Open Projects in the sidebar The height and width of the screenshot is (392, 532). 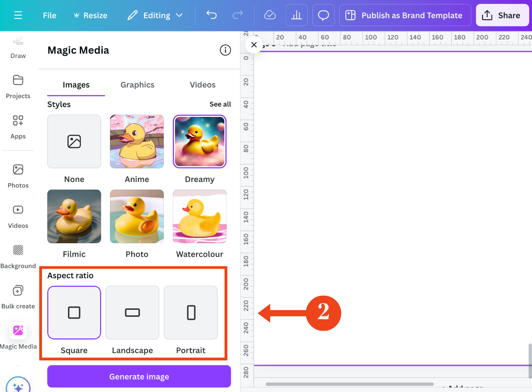tap(18, 87)
